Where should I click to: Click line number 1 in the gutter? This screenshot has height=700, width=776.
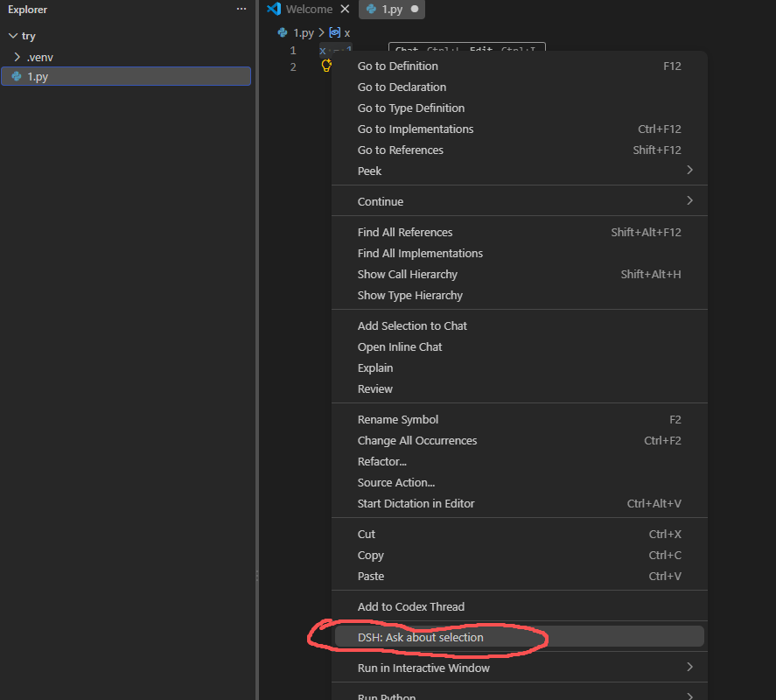coord(293,51)
